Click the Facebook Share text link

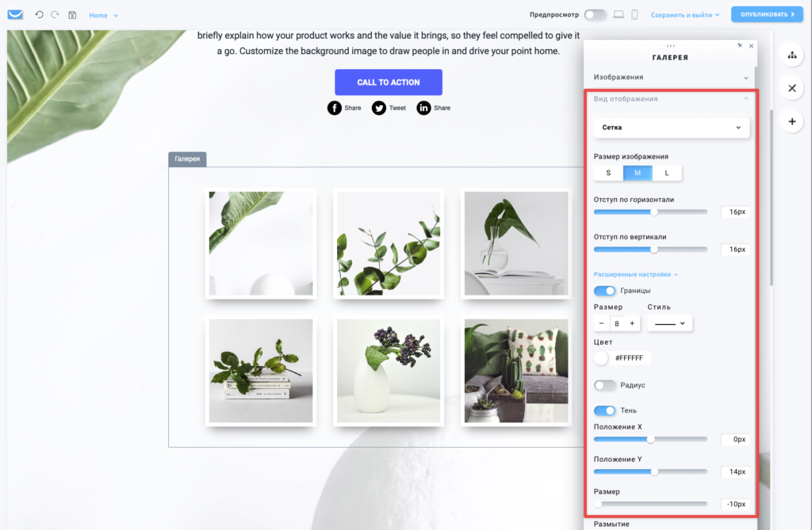353,109
